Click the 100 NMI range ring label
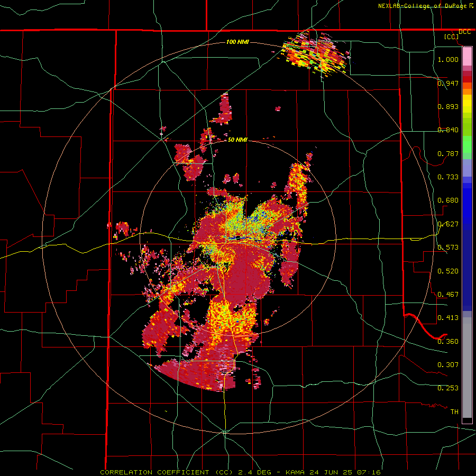476x476 pixels. pyautogui.click(x=237, y=42)
